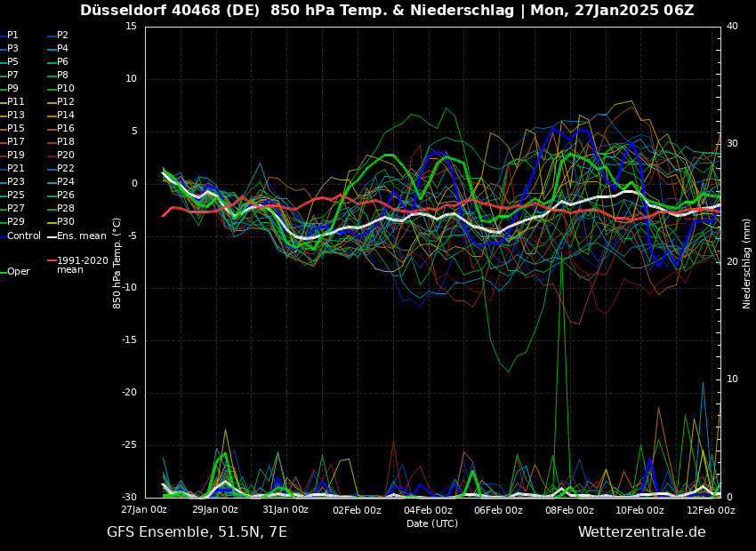Select the P10 legend entry
This screenshot has height=551, width=756.
[x=65, y=89]
